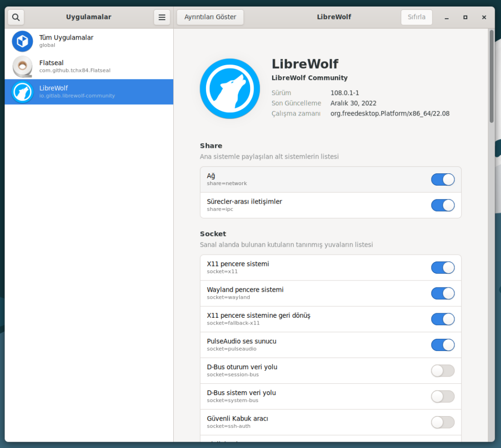The height and width of the screenshot is (448, 501).
Task: Open the hamburger main menu
Action: pos(162,17)
